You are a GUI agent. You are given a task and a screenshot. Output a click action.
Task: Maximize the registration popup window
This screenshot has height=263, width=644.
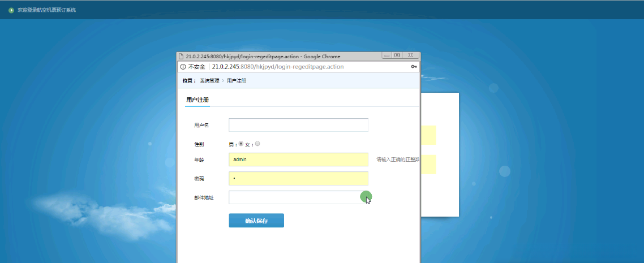397,55
